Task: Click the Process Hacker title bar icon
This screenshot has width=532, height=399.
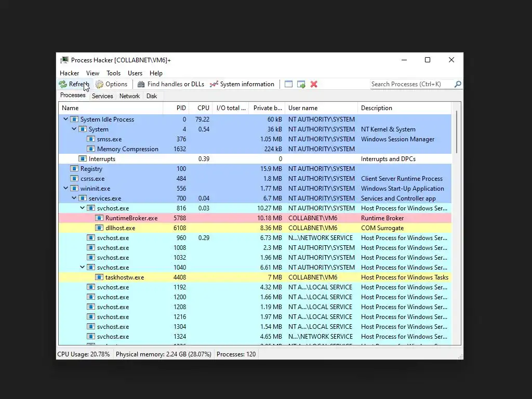Action: point(64,60)
